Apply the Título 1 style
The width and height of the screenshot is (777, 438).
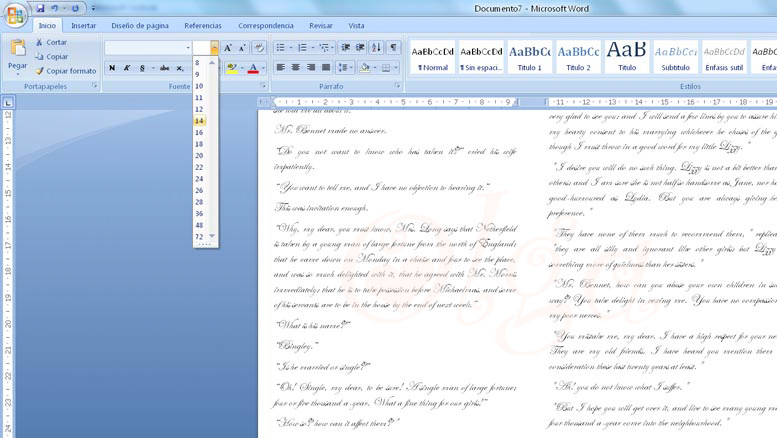[530, 57]
